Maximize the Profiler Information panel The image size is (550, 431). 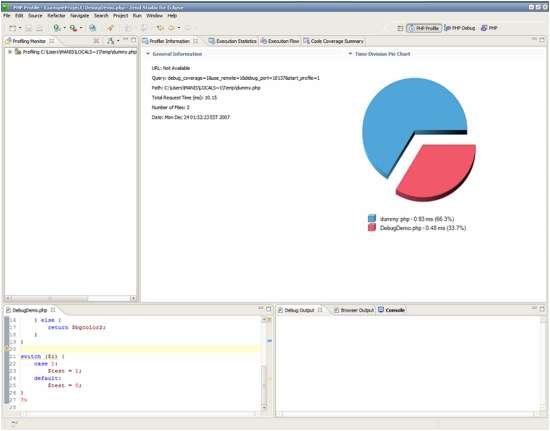[542, 40]
